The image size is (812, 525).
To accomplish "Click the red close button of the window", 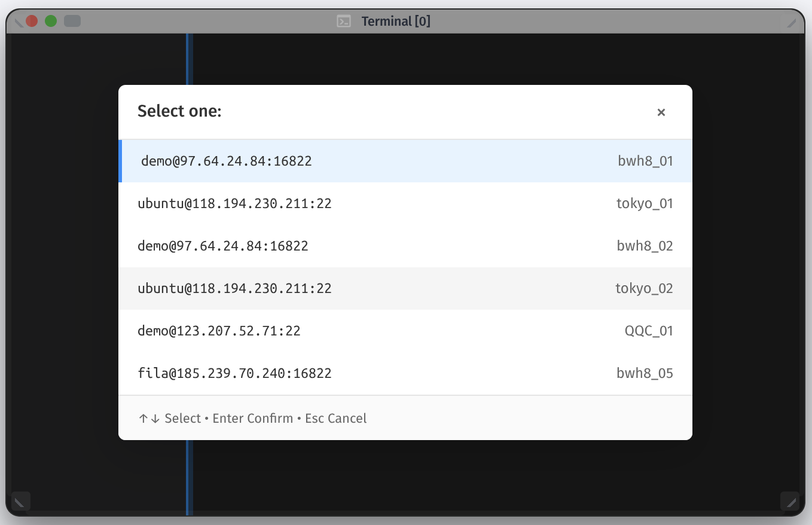I will [31, 20].
